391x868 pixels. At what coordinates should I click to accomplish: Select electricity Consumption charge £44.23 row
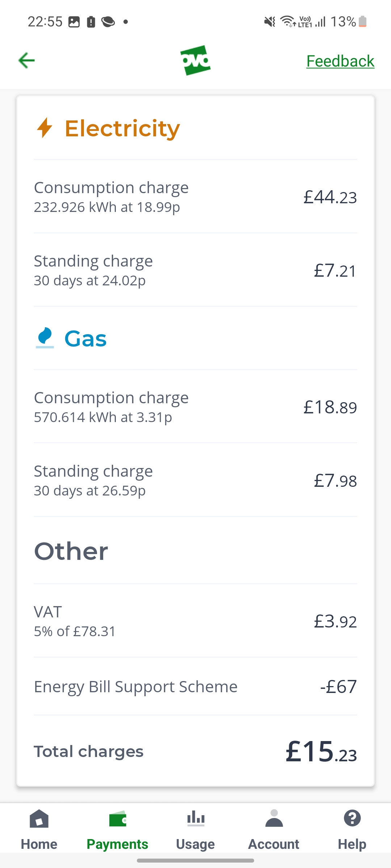pyautogui.click(x=195, y=197)
